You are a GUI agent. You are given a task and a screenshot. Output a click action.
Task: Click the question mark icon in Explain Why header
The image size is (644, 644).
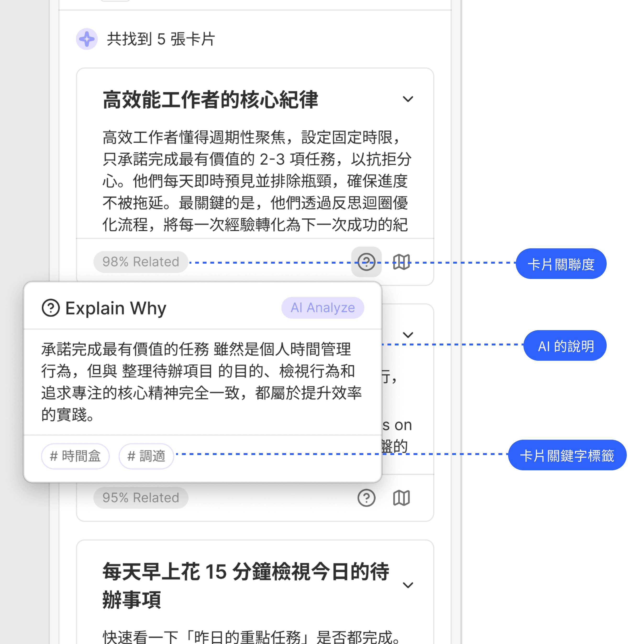click(51, 308)
